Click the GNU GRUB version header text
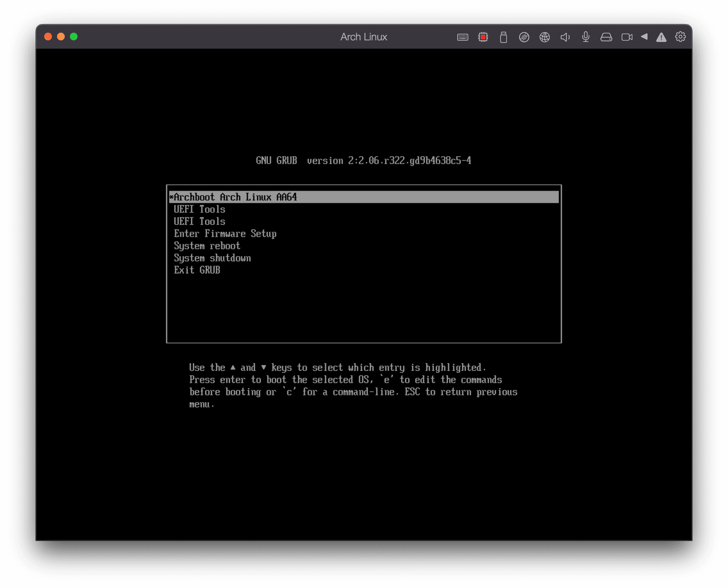 point(363,160)
